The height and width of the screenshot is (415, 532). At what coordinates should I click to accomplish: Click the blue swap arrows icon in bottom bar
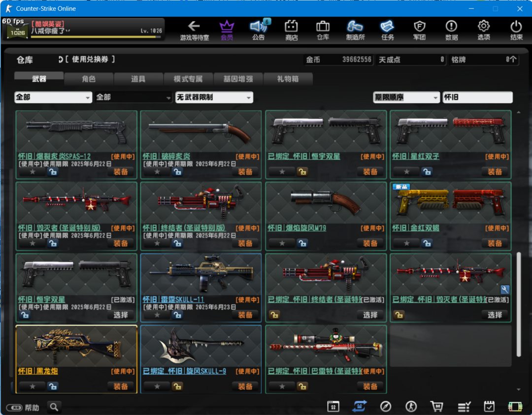coord(359,406)
